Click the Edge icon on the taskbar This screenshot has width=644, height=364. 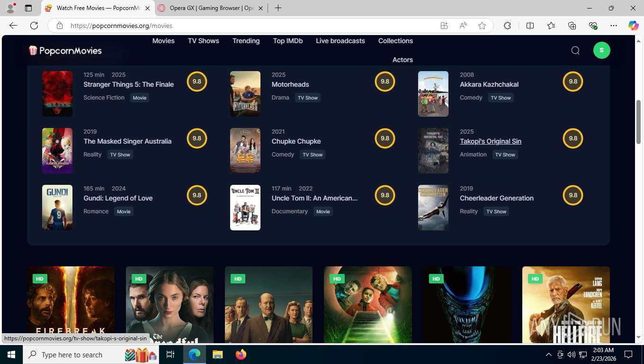(x=194, y=355)
